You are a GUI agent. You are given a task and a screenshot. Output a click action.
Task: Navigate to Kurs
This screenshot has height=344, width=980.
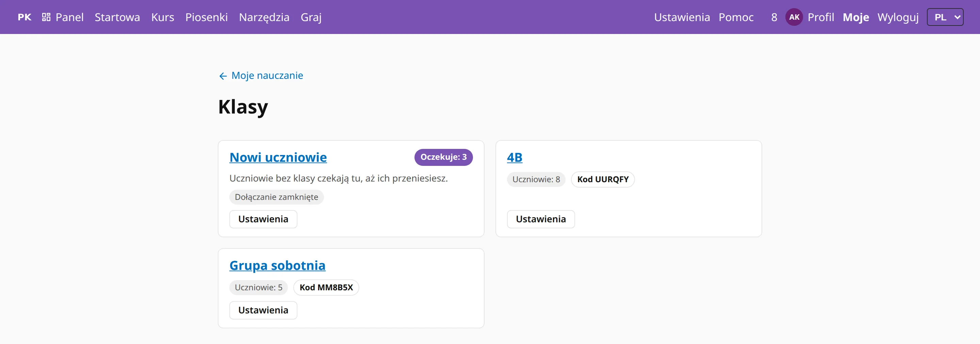(162, 17)
